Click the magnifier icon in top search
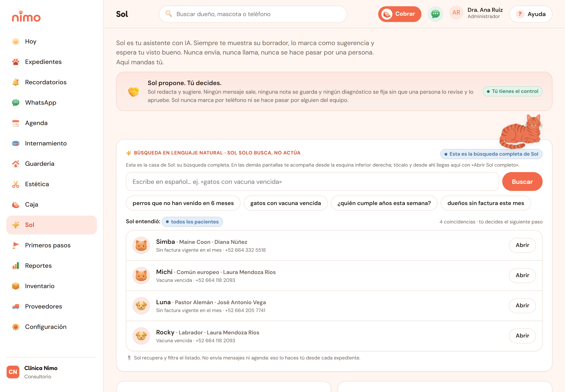This screenshot has width=565, height=392. point(169,14)
